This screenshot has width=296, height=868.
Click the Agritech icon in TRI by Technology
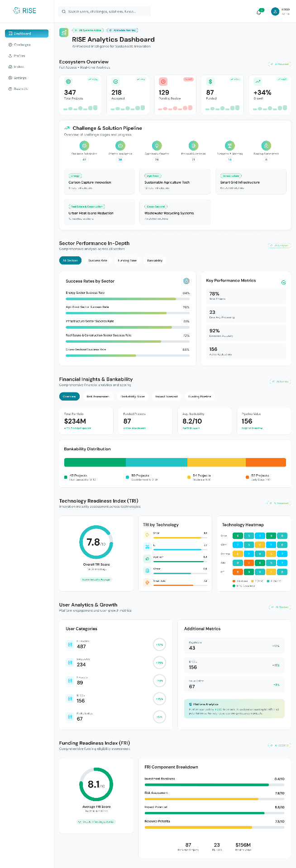click(x=147, y=559)
